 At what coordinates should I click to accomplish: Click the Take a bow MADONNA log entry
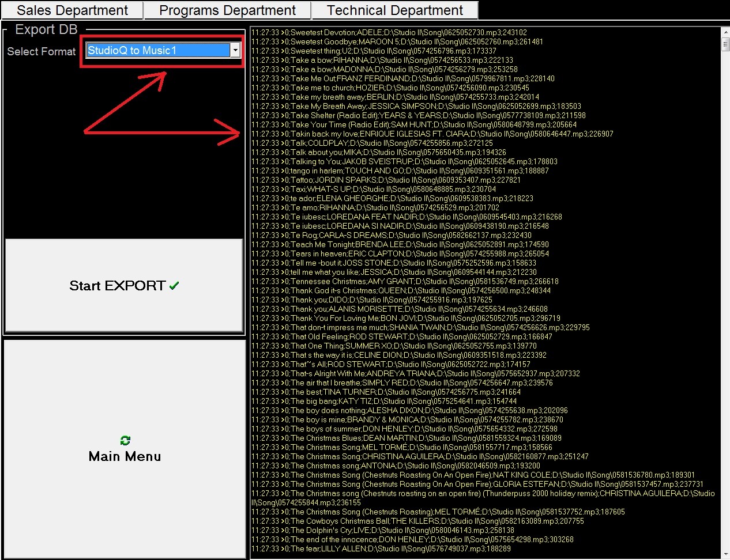[x=384, y=69]
